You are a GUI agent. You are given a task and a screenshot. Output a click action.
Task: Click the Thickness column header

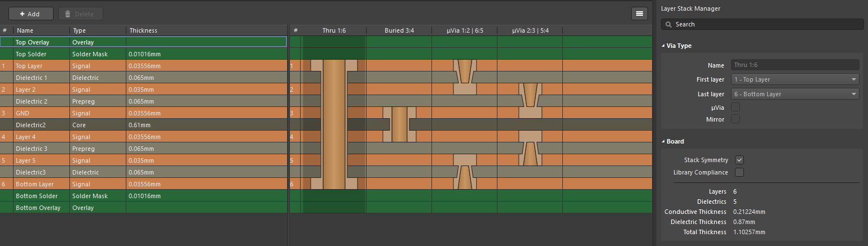pos(206,30)
